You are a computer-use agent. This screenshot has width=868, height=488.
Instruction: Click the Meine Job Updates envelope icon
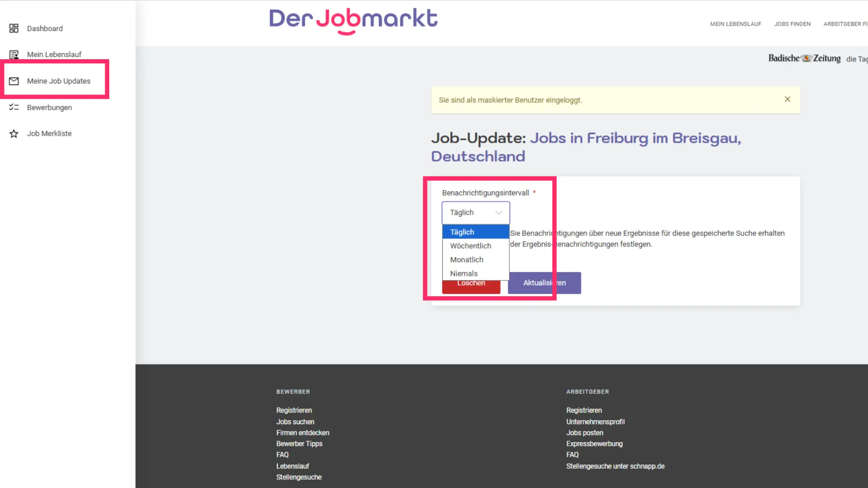pyautogui.click(x=14, y=81)
